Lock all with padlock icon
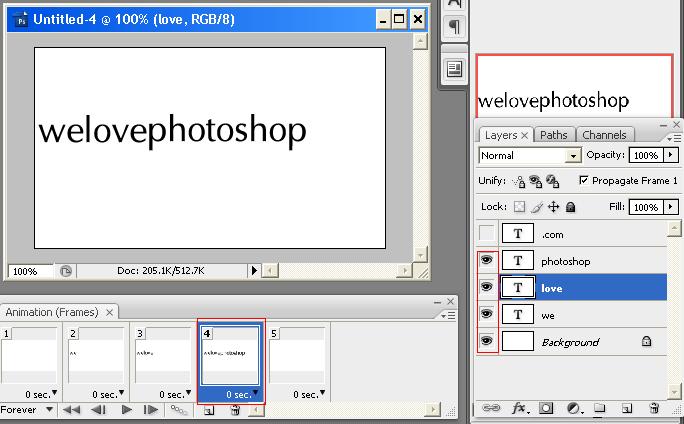684x424 pixels. click(x=570, y=207)
